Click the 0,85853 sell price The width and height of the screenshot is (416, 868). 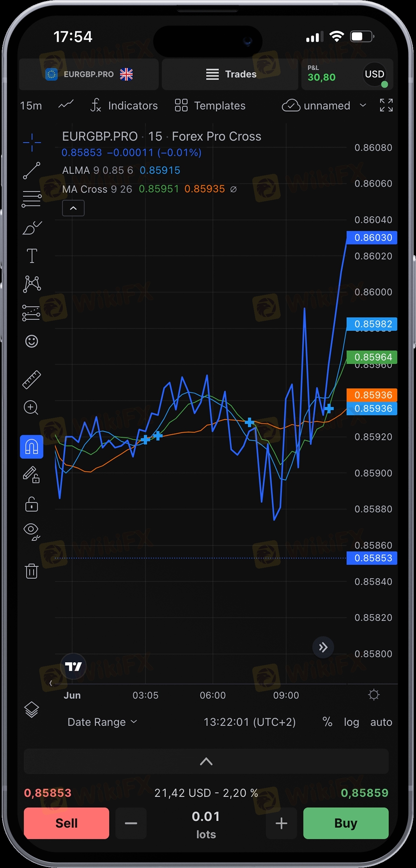pyautogui.click(x=48, y=793)
